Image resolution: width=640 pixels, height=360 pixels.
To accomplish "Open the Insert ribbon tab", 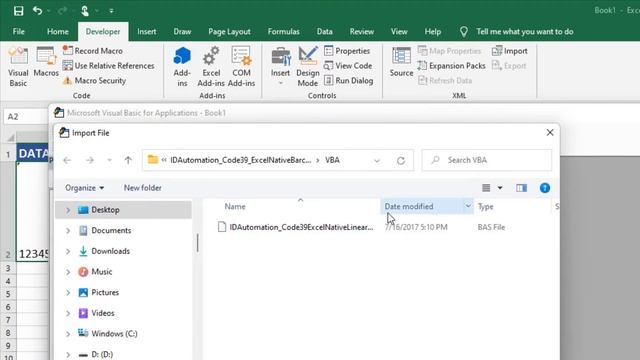I will tap(147, 31).
